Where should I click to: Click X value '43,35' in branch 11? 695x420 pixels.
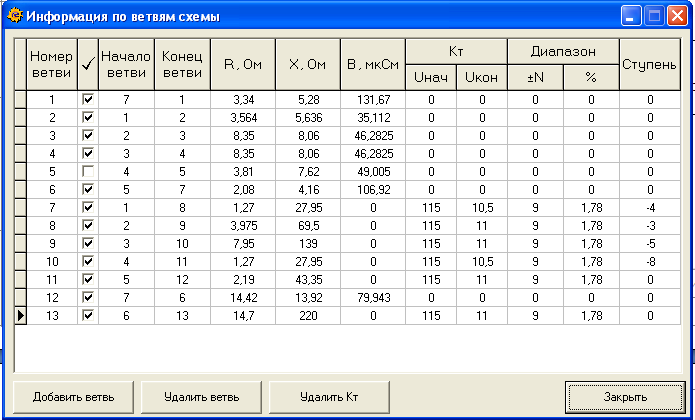coord(308,280)
